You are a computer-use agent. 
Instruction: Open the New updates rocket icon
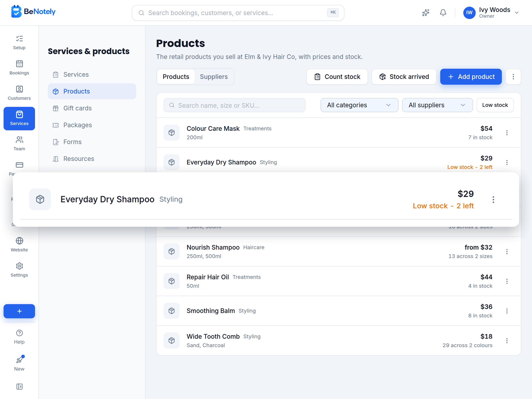pos(19,363)
